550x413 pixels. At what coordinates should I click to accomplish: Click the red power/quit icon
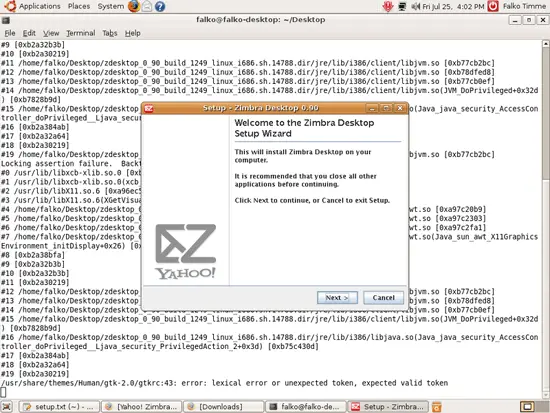coord(493,6)
